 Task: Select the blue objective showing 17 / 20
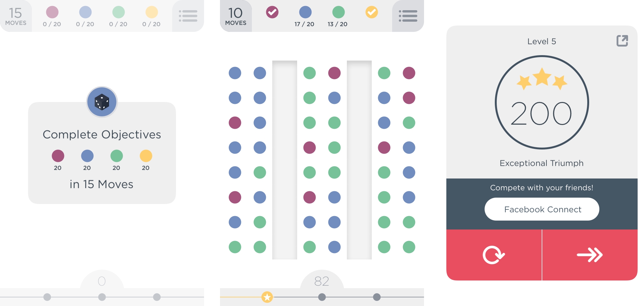click(x=305, y=17)
